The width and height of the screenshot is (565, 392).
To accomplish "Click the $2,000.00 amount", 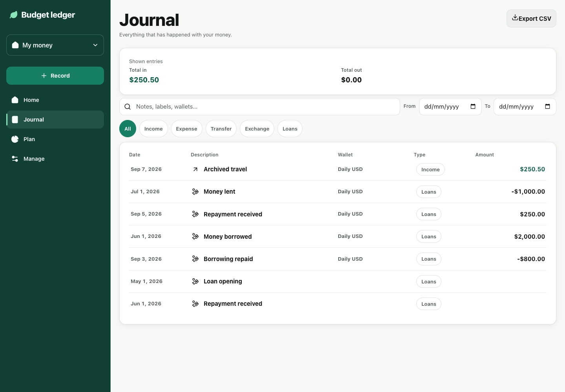I will (530, 236).
